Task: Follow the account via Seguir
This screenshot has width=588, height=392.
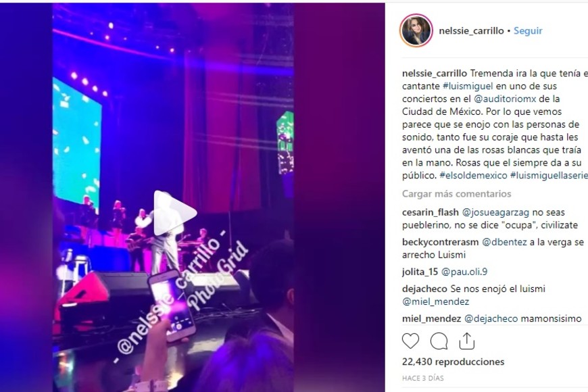Action: click(x=528, y=31)
